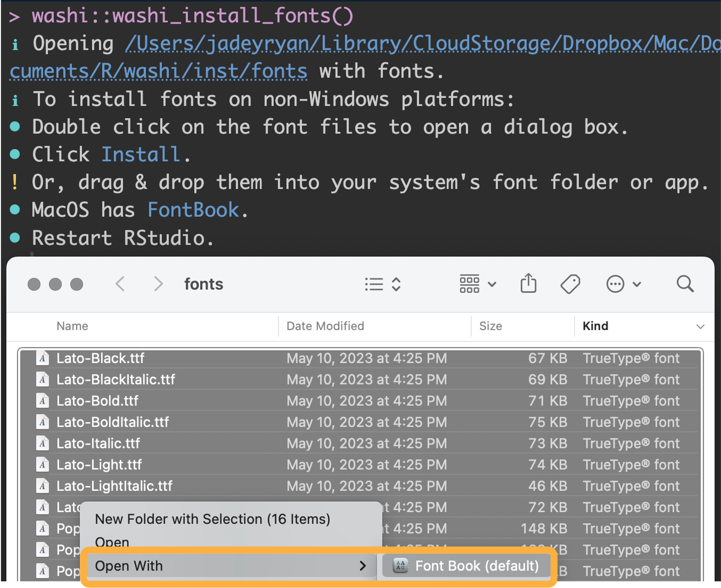Click the Lato-Italic.ttf font file icon
This screenshot has width=721, height=588.
pos(43,443)
